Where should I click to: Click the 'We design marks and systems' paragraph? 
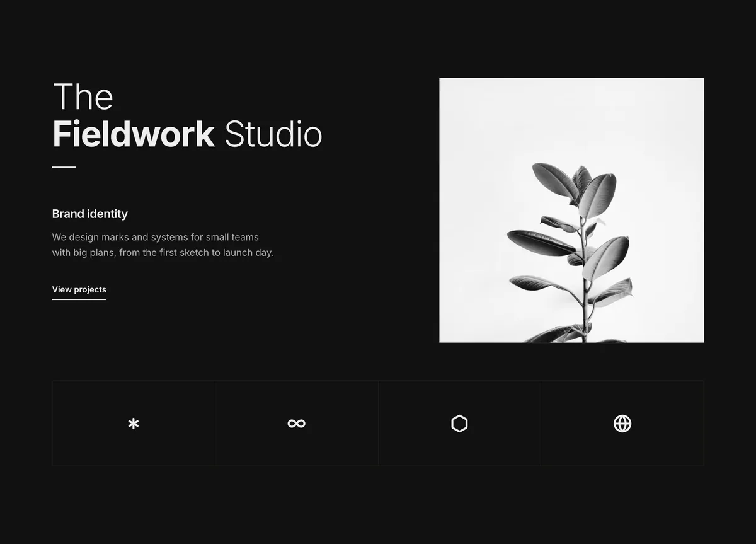163,245
